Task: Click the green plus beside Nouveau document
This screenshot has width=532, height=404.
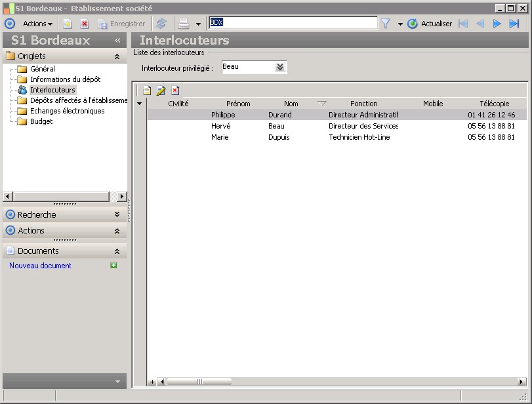Action: point(113,266)
